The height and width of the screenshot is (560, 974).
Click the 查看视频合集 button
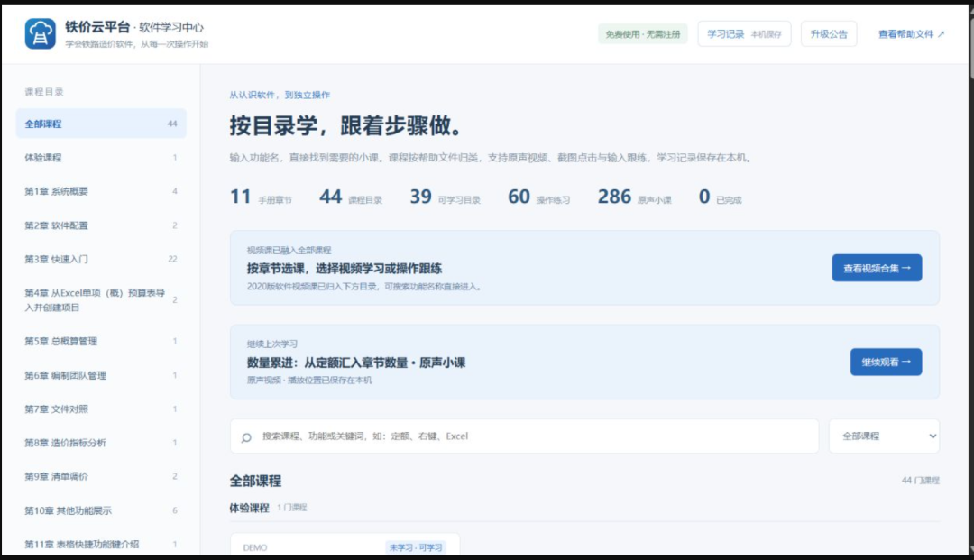[x=877, y=268]
